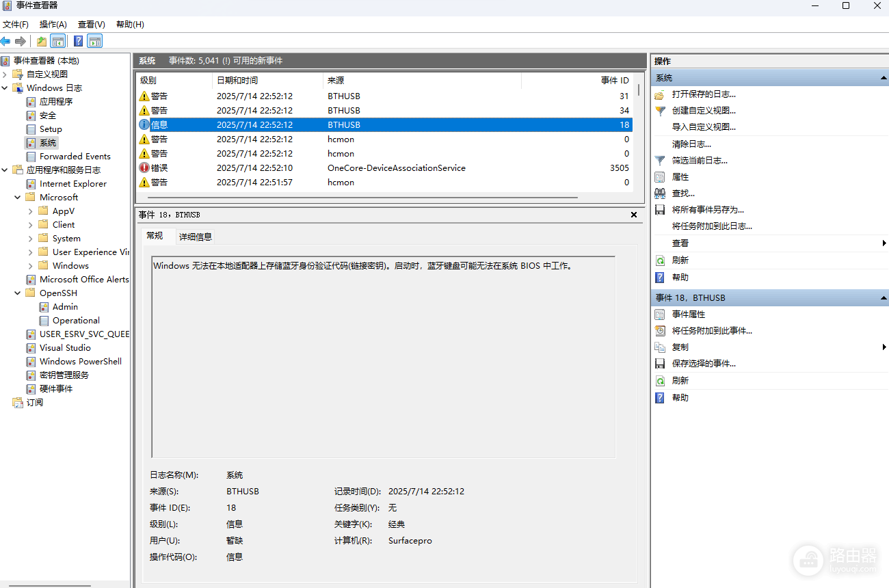Click the Forward arrow toolbar icon
This screenshot has height=588, width=889.
tap(21, 41)
